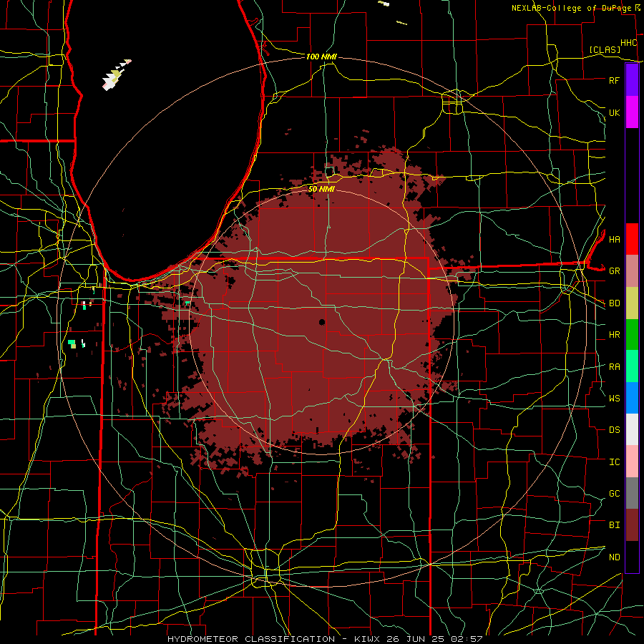Click the DS legend label
This screenshot has height=644, width=644.
click(614, 430)
